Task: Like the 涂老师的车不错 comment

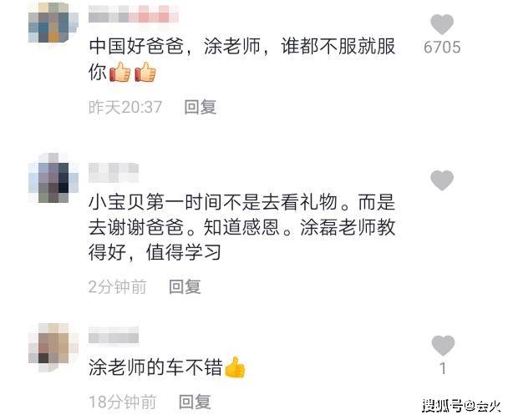Action: 443,345
